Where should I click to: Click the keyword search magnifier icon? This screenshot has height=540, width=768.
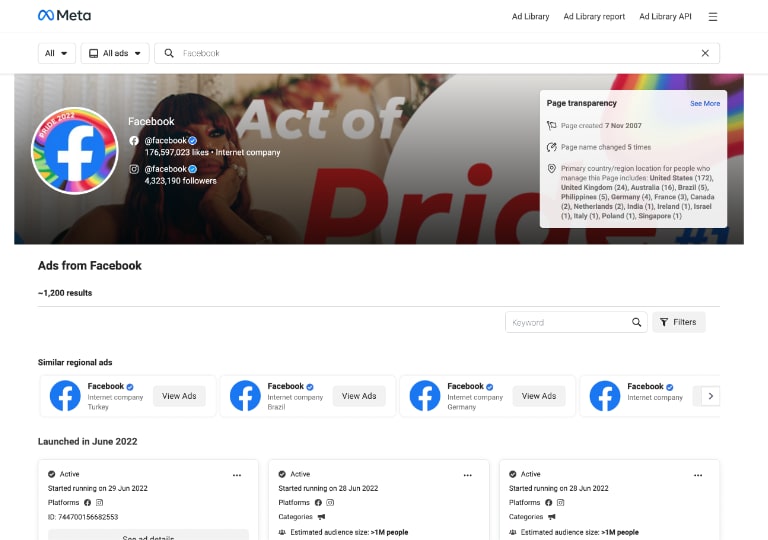[x=636, y=322]
